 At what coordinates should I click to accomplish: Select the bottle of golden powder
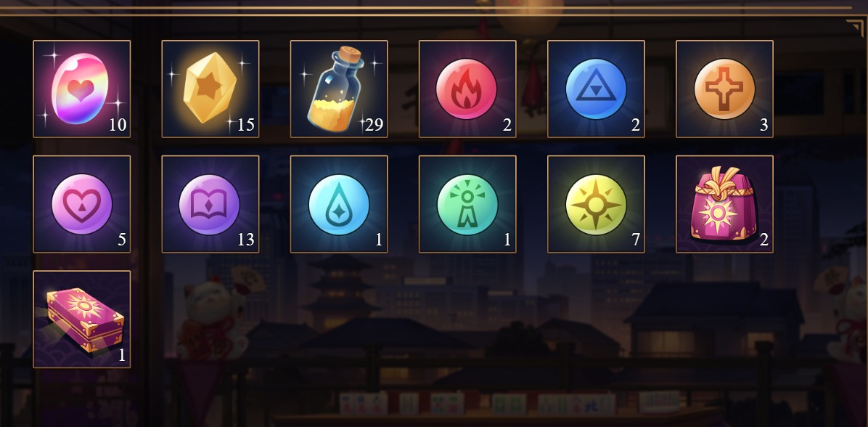[x=339, y=89]
